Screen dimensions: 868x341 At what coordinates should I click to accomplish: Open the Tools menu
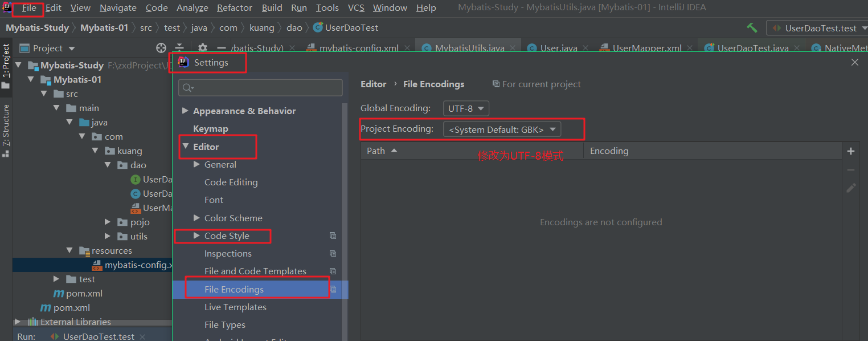[x=327, y=8]
